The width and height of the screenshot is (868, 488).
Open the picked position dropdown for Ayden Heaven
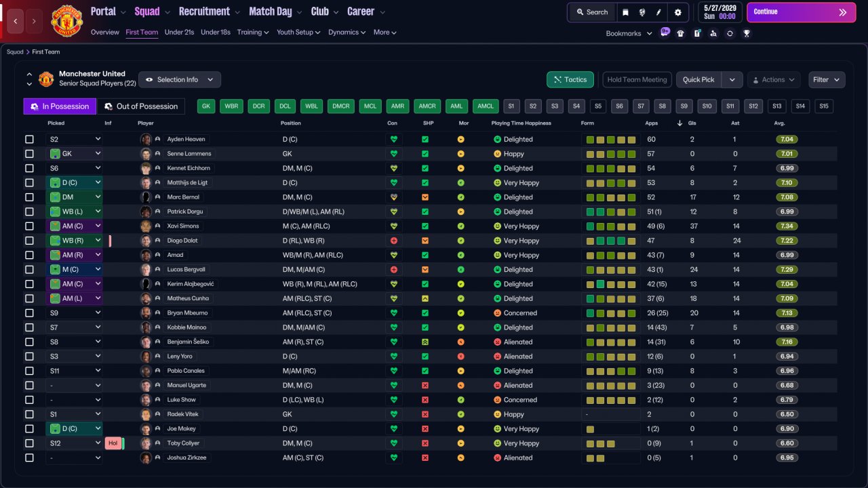tap(74, 139)
